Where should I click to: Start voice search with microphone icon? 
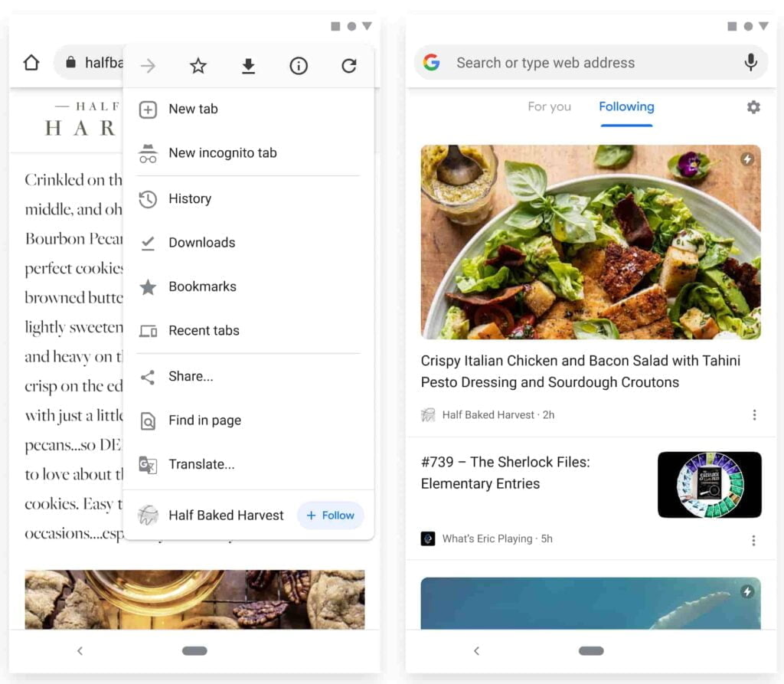[x=750, y=63]
